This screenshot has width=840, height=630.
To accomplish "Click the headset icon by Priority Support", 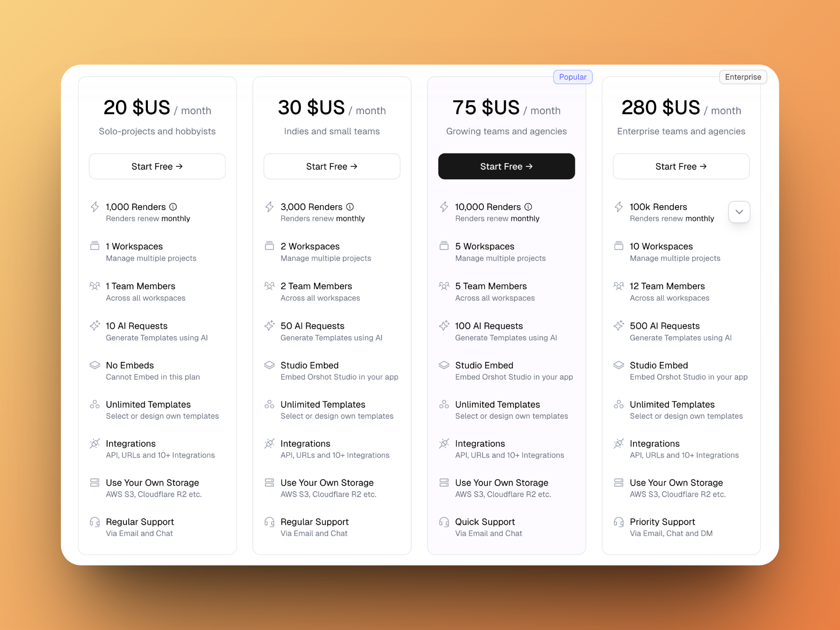I will [x=619, y=521].
